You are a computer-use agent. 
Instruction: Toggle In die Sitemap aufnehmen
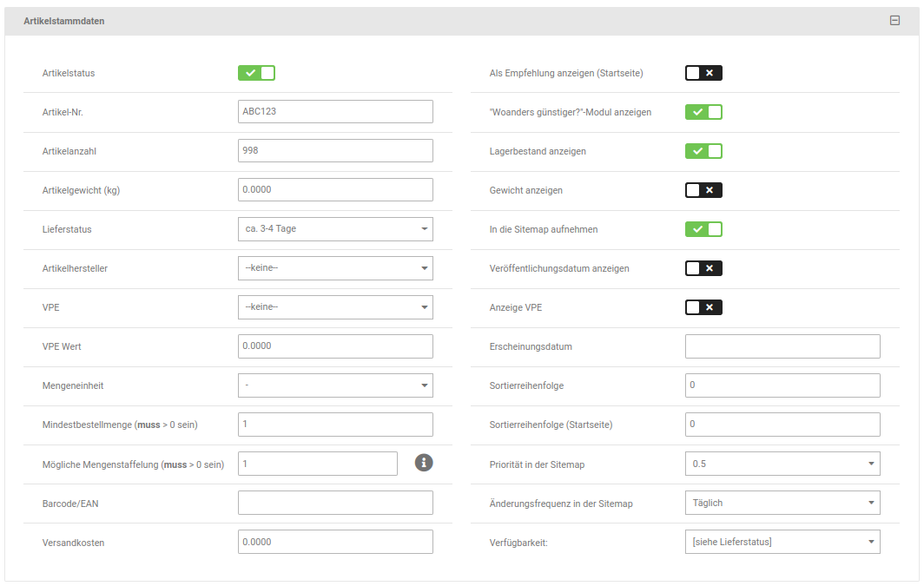pyautogui.click(x=703, y=229)
